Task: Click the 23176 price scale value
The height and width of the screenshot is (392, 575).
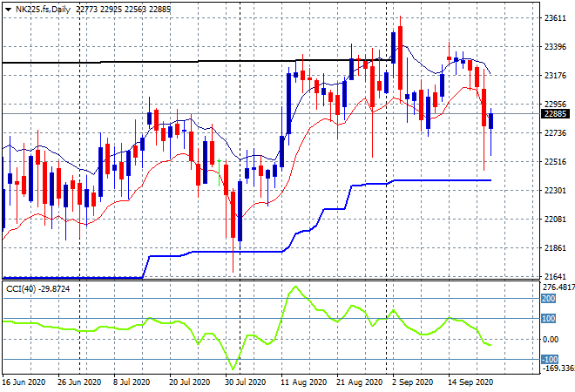Action: [555, 76]
